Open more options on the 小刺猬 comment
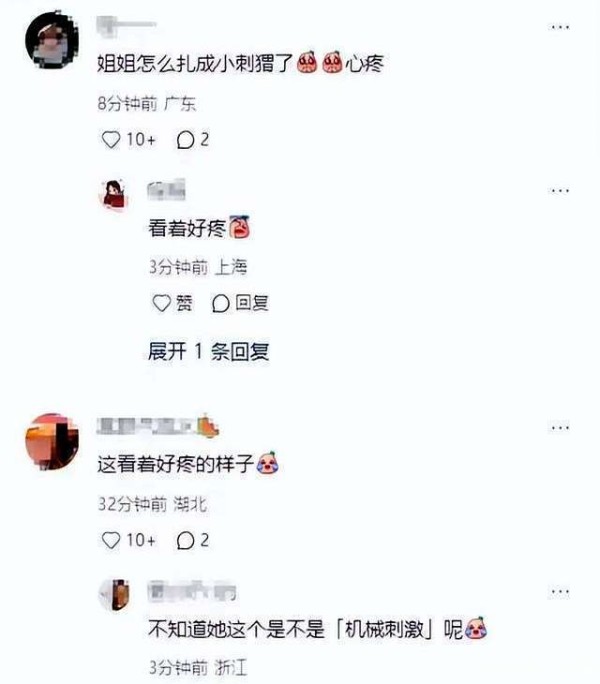The image size is (600, 684). pyautogui.click(x=559, y=27)
